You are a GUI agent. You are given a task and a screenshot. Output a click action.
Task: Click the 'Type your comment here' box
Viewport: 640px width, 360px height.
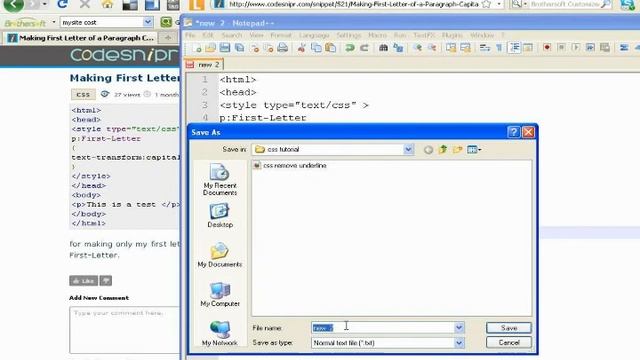pos(124,330)
